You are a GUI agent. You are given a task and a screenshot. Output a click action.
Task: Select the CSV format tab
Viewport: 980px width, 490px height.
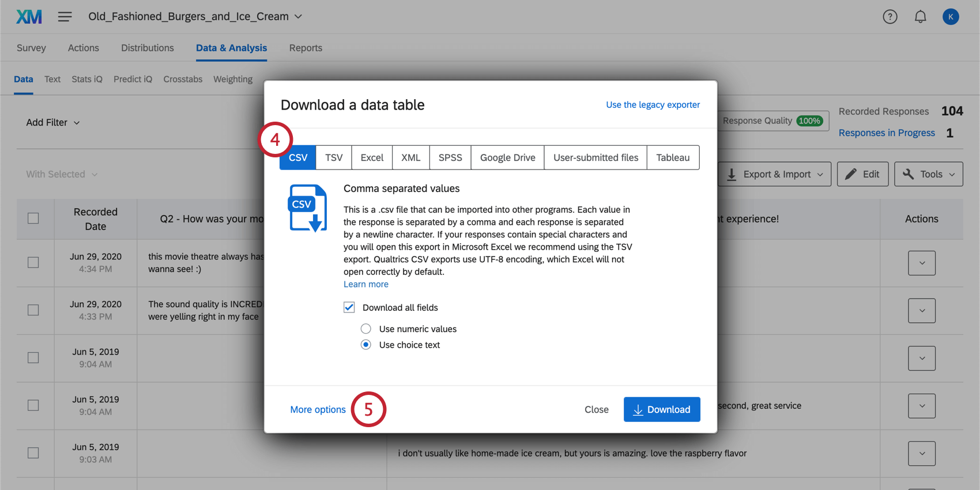pyautogui.click(x=298, y=157)
